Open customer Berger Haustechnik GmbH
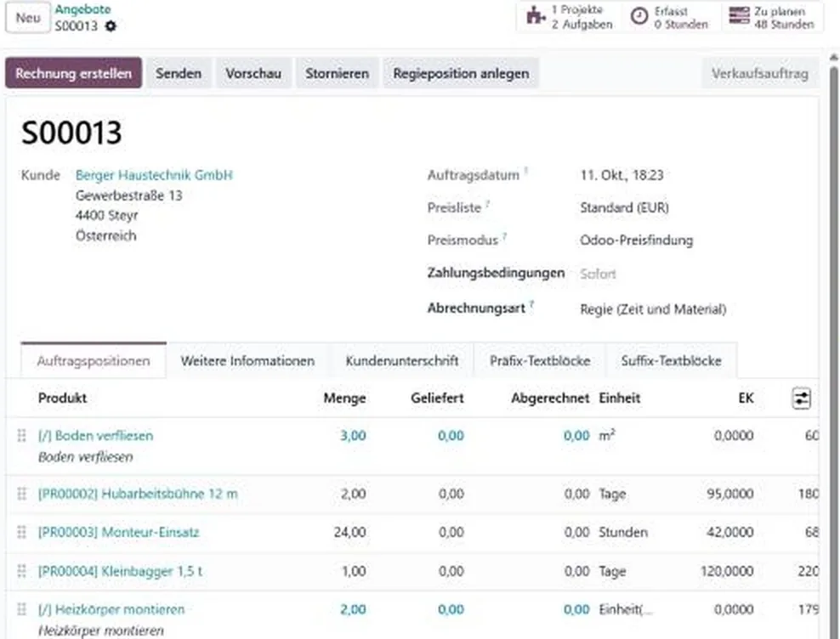 pyautogui.click(x=154, y=175)
